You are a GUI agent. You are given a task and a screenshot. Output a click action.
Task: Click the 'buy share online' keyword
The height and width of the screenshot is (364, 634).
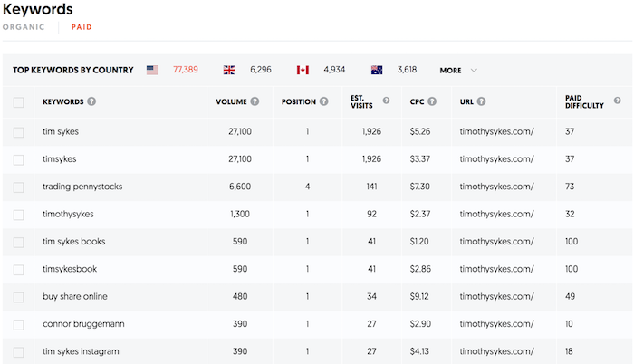[75, 296]
